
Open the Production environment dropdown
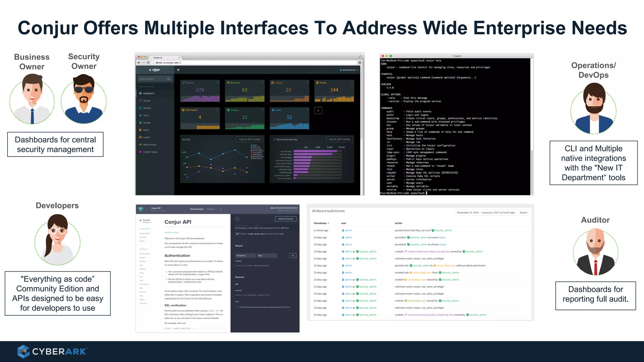245,255
